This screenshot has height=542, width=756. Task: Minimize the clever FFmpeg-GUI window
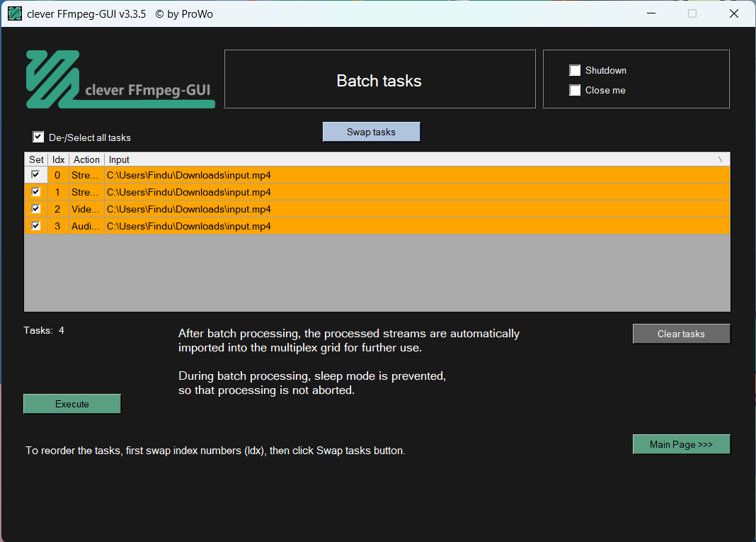click(x=651, y=13)
